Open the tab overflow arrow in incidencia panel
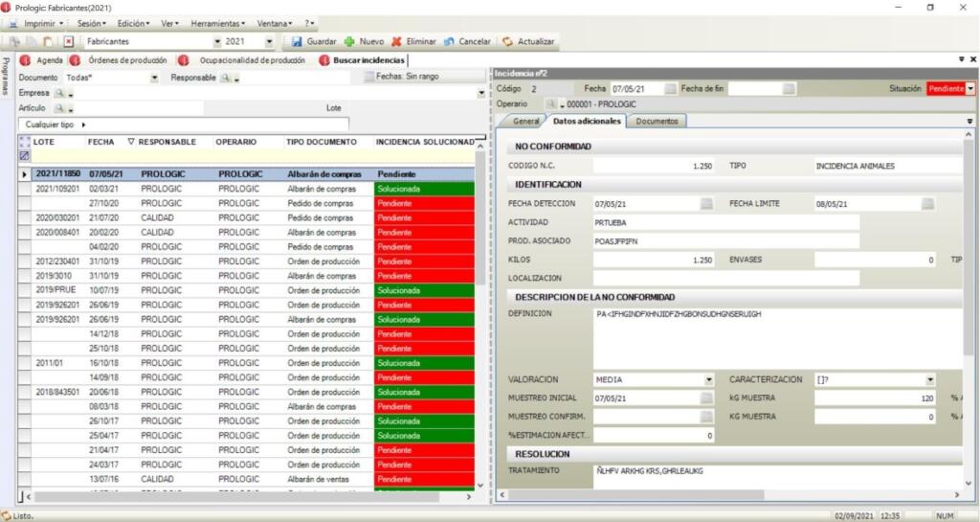 click(x=970, y=122)
